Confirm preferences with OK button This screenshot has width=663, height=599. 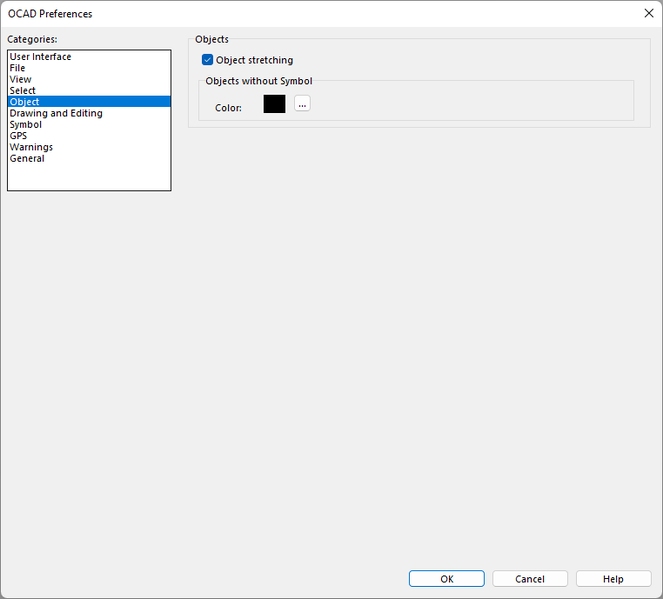coord(447,579)
